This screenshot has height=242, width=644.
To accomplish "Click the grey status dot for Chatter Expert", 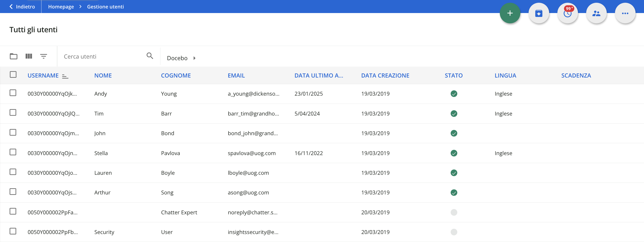I will click(454, 212).
